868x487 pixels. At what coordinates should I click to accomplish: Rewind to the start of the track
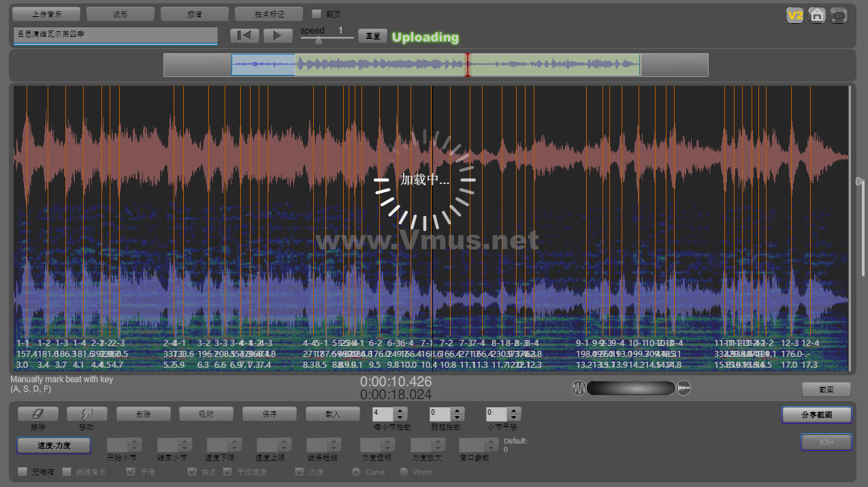244,36
